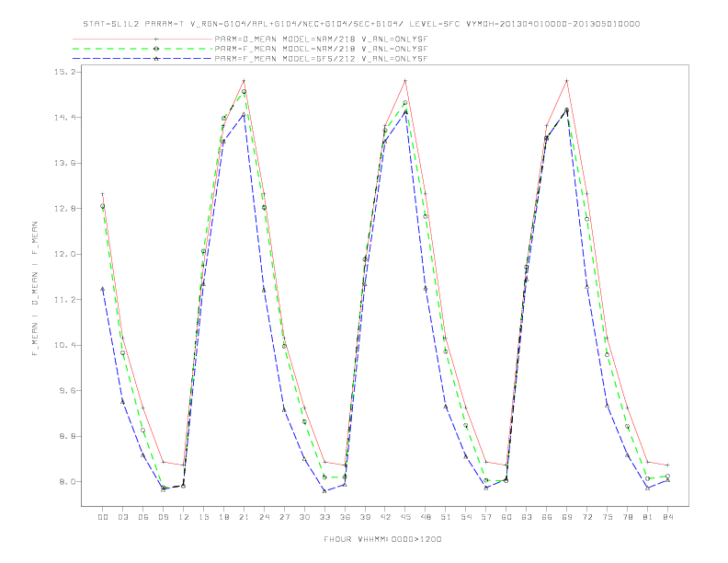Click x-axis forecast hour label 69

pos(567,517)
